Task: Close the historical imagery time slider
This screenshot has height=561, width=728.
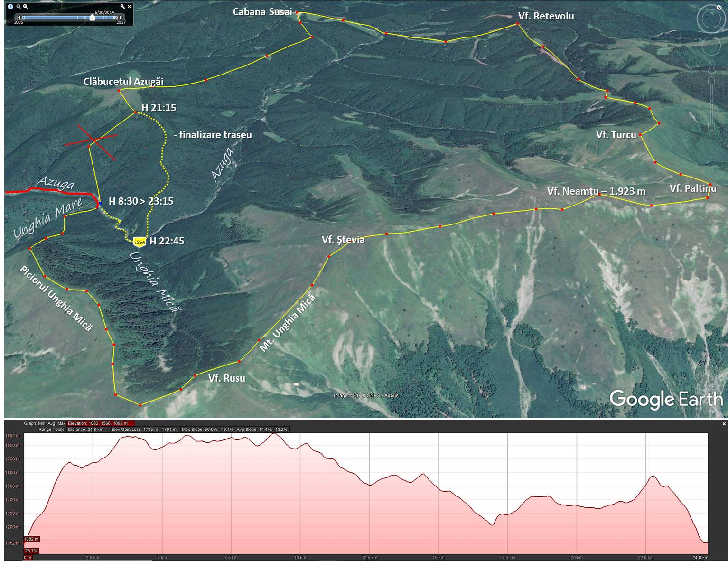Action: (130, 7)
